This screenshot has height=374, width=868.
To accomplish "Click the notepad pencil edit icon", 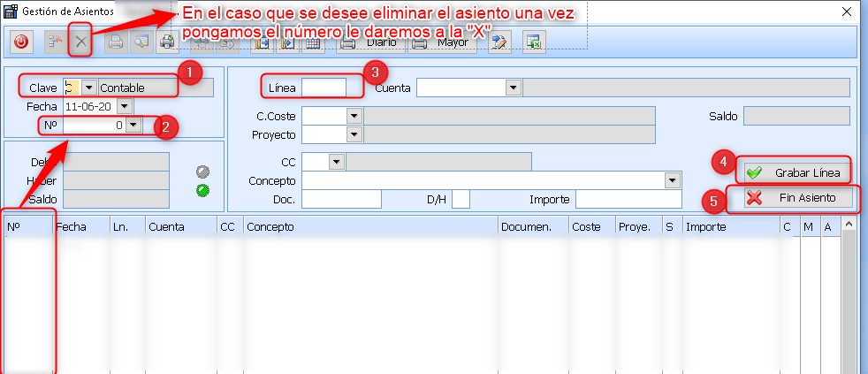I will pos(500,42).
